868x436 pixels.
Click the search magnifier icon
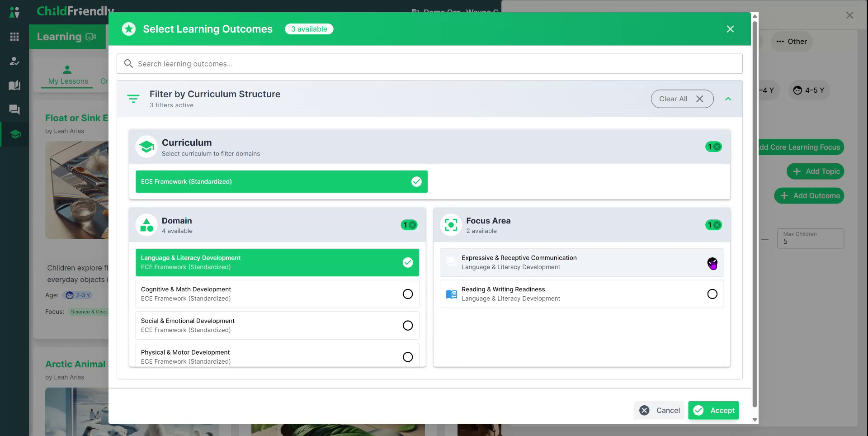[128, 64]
